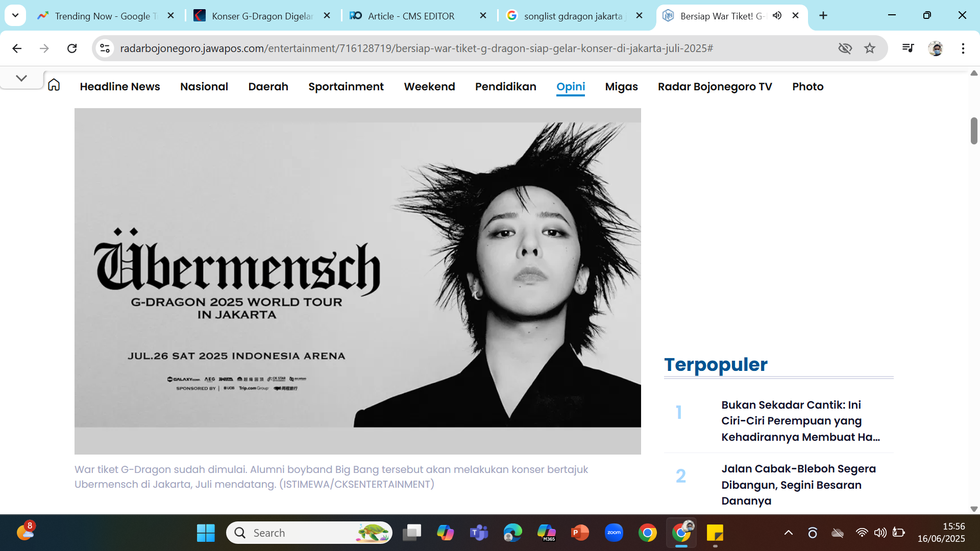Mute the Bersiap War Tiket tab audio

(x=777, y=16)
